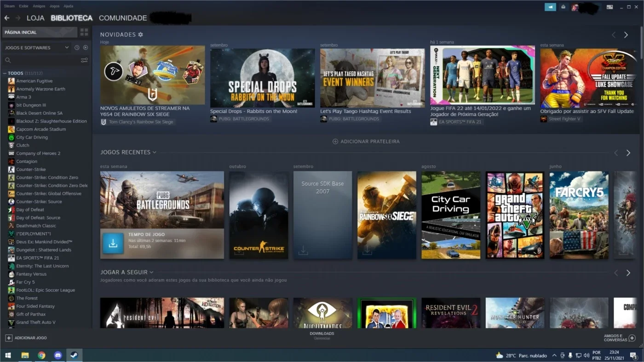Open the Amigos menu
Image resolution: width=644 pixels, height=362 pixels.
pyautogui.click(x=39, y=6)
